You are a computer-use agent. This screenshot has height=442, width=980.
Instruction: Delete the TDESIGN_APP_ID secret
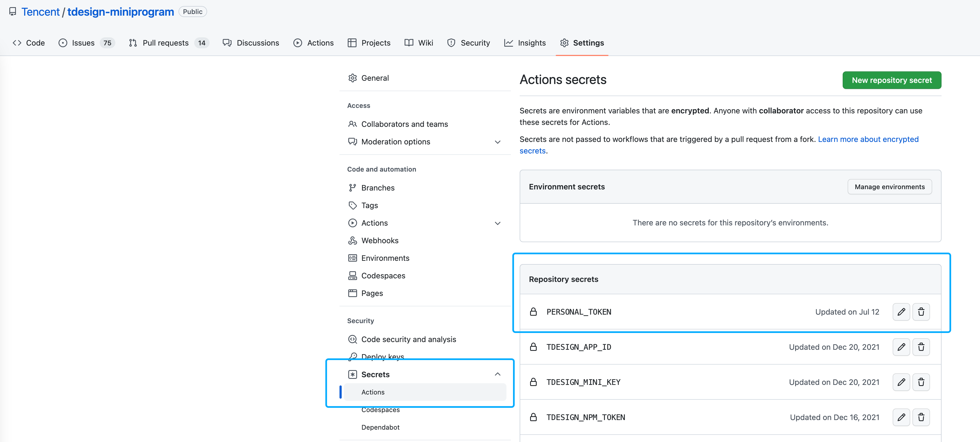(x=921, y=347)
